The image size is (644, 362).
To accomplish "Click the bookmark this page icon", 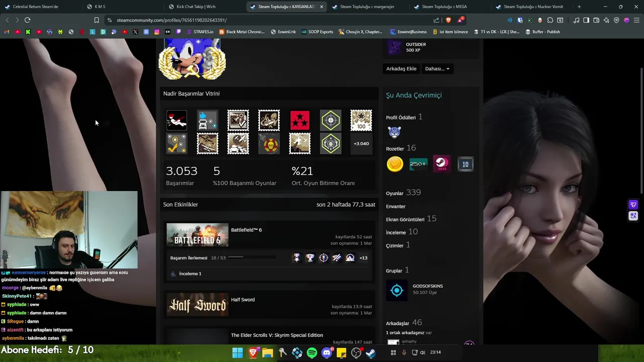I will (x=96, y=20).
